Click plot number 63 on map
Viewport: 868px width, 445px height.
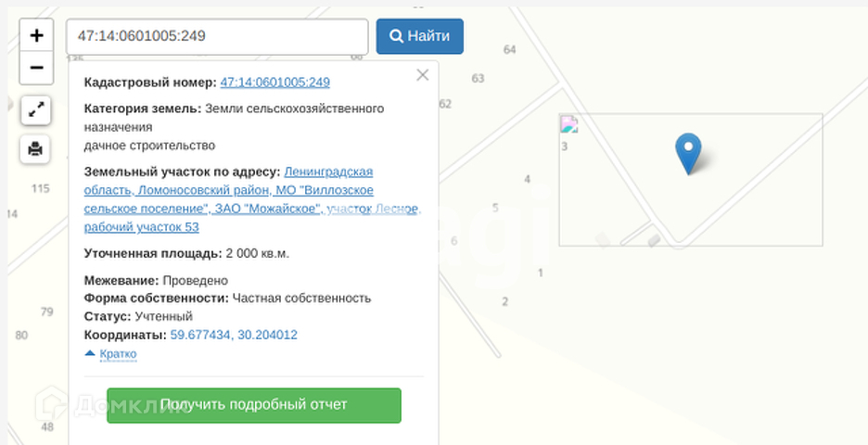[x=478, y=79]
